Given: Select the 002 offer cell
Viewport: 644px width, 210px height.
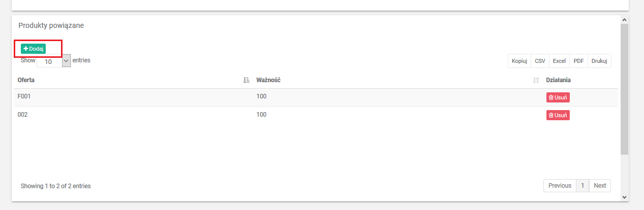Looking at the screenshot, I should click(x=22, y=115).
